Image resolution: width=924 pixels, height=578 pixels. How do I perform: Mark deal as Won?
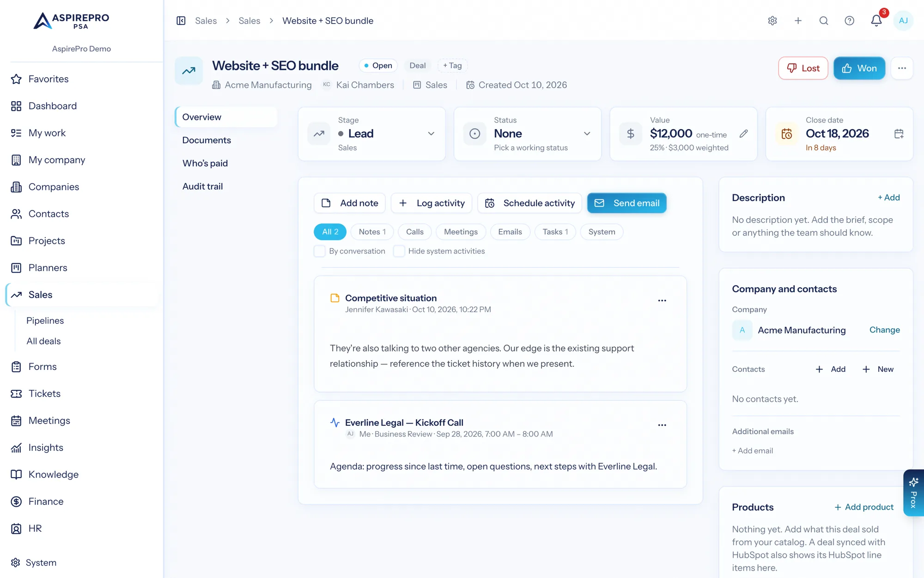[x=859, y=68]
